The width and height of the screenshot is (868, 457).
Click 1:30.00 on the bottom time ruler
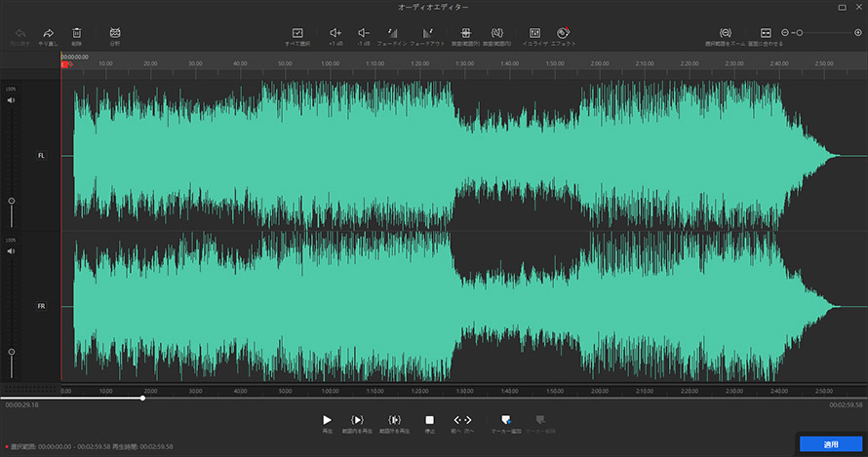465,391
